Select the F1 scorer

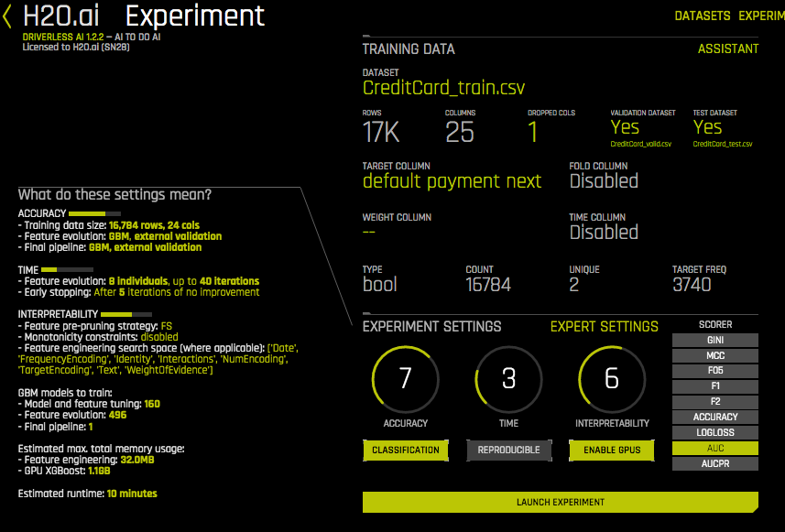pyautogui.click(x=714, y=386)
